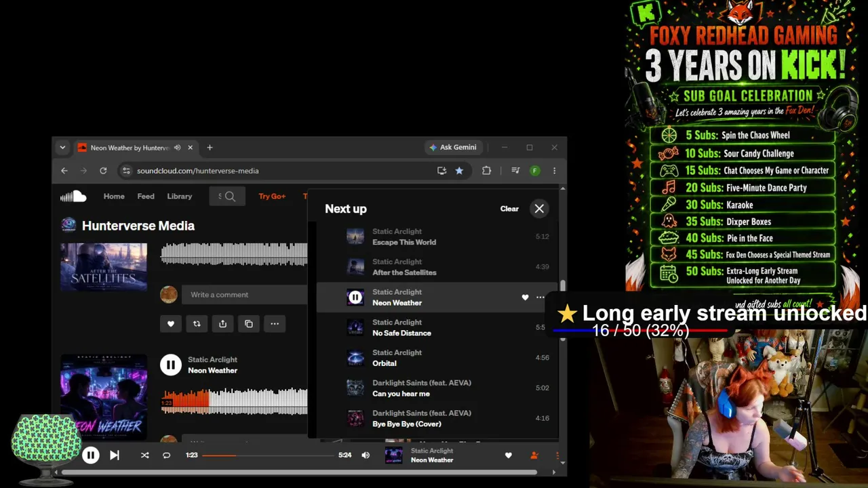Toggle shuffle in the player bar

coord(144,455)
